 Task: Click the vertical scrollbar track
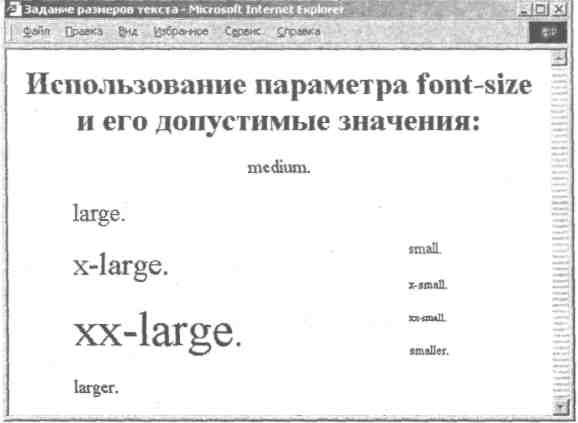(x=560, y=233)
